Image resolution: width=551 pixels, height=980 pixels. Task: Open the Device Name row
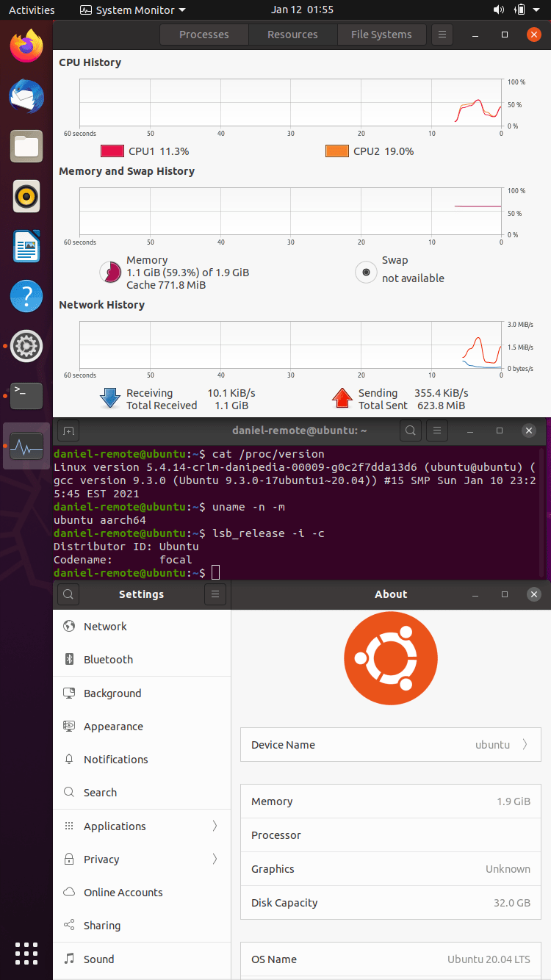click(390, 744)
